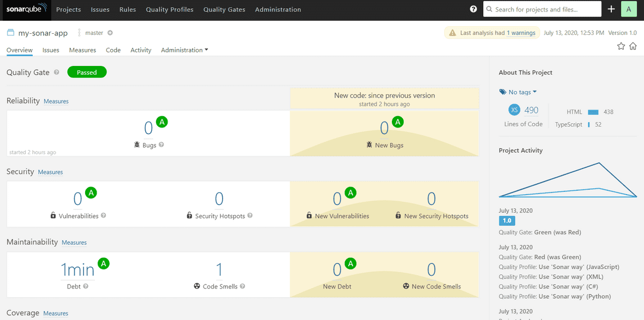Click the bug icon next to New Bugs
This screenshot has width=644, height=320.
pyautogui.click(x=370, y=144)
